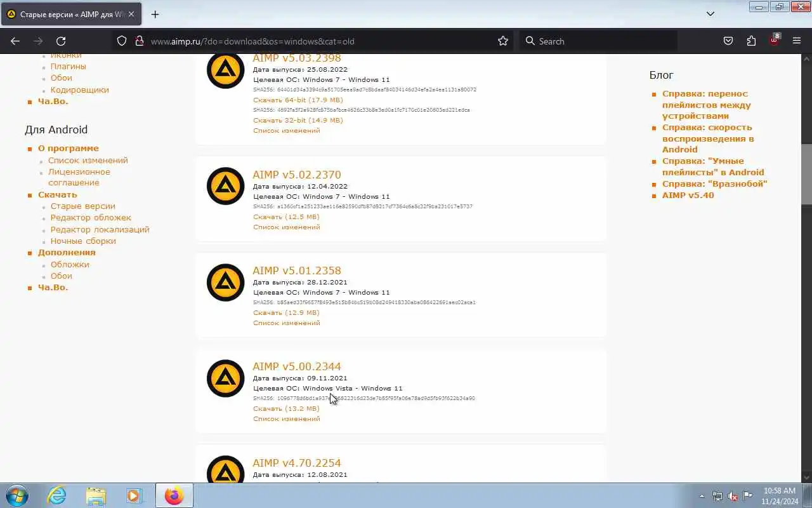Click the AIMP v4.70.2254 logo icon
The width and height of the screenshot is (812, 508).
coord(225,469)
